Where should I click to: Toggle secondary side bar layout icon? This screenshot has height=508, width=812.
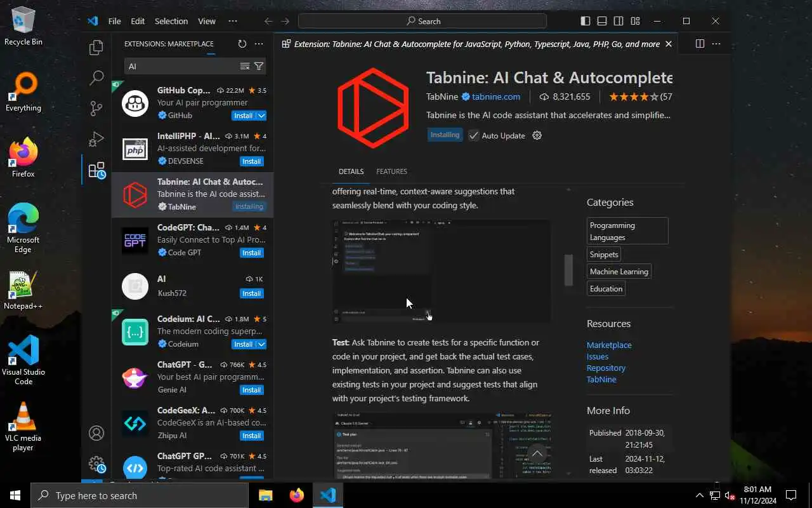pyautogui.click(x=619, y=21)
